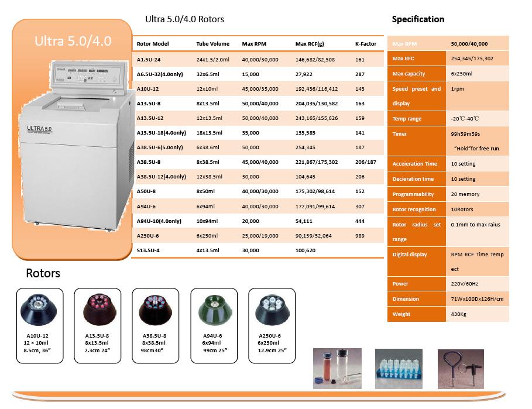Click the A10U-12 rotor image
This screenshot has width=532, height=409.
38,310
